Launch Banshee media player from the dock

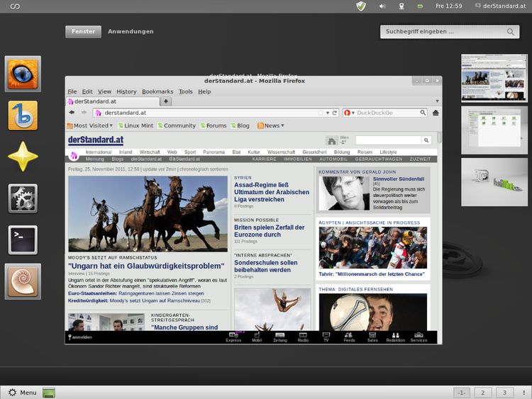pyautogui.click(x=23, y=116)
